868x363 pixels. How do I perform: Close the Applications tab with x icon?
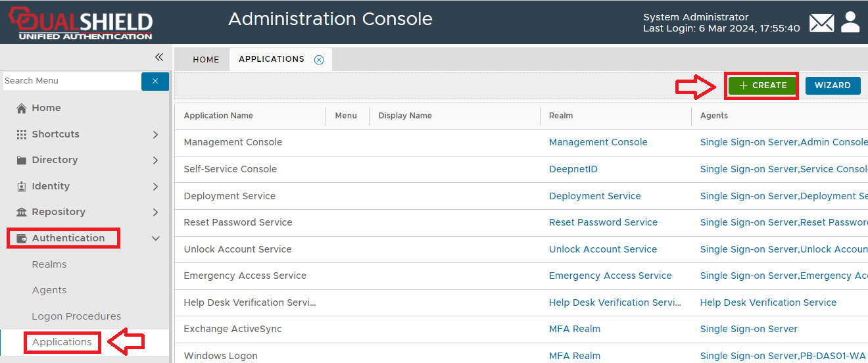click(x=319, y=60)
